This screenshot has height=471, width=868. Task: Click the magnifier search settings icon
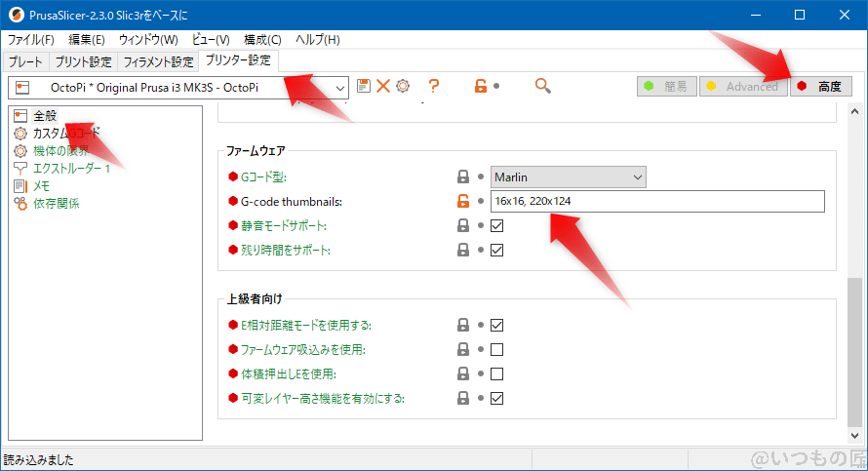click(543, 87)
